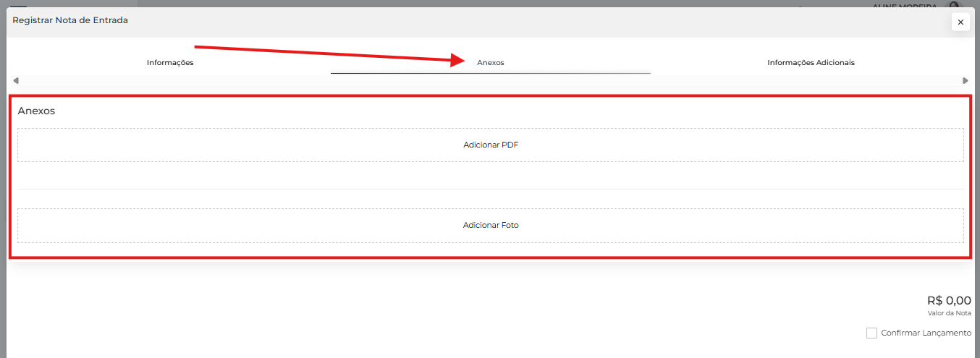Click the divider between PDF and Foto areas
This screenshot has height=358, width=980.
point(491,189)
